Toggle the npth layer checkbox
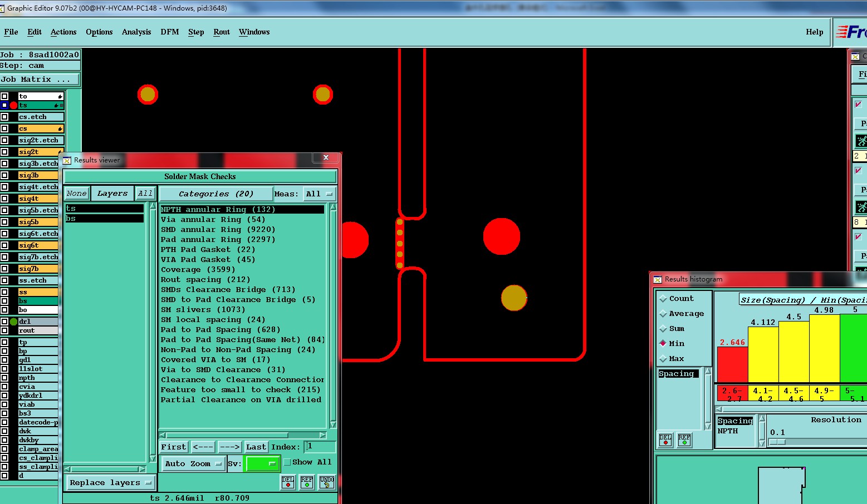Screen dimensions: 867x504 [x=4, y=378]
